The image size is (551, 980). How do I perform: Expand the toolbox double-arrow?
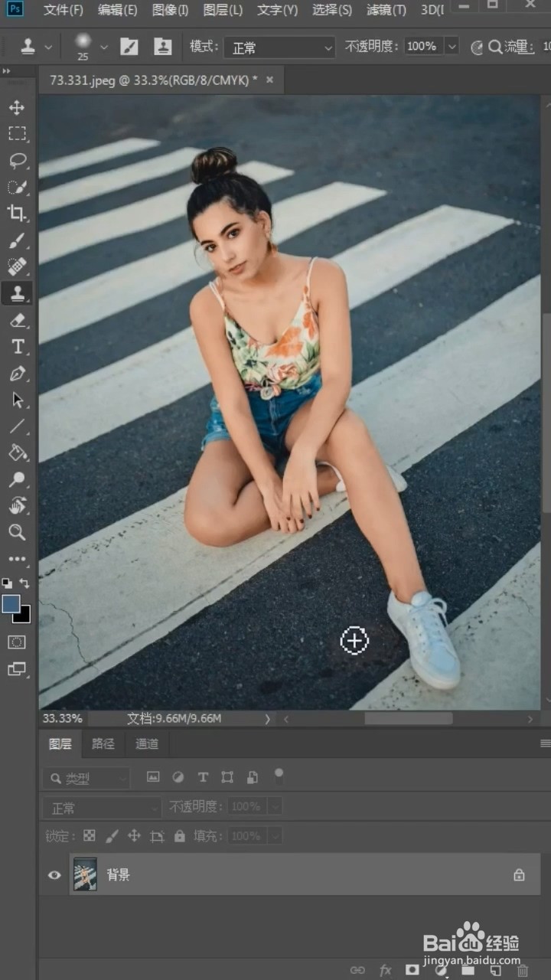pyautogui.click(x=6, y=71)
